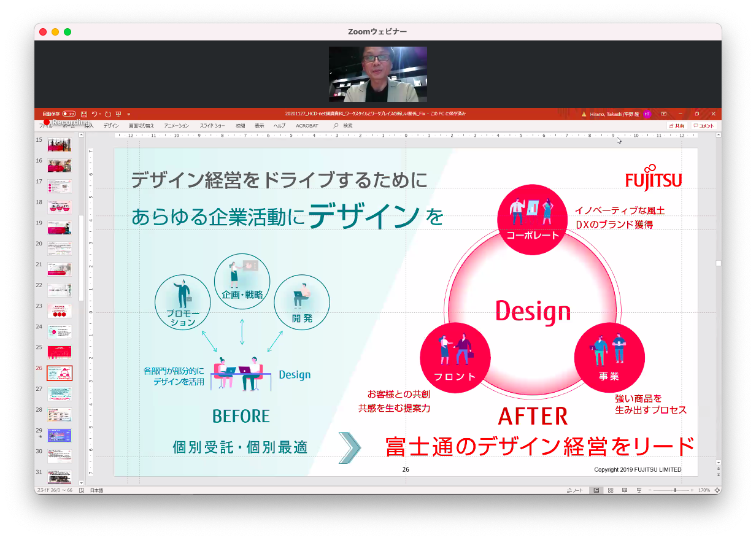The width and height of the screenshot is (756, 540).
Task: Open the Undo history dropdown arrow
Action: 100,114
